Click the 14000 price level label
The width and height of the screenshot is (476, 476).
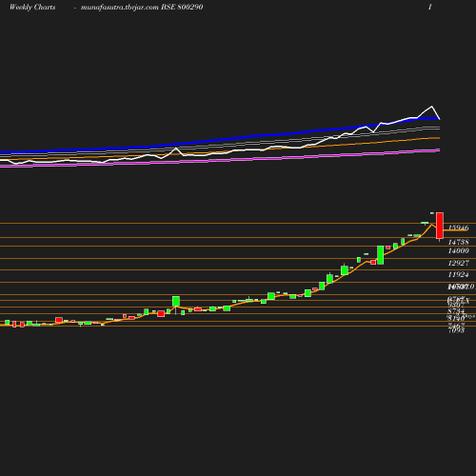pos(458,250)
